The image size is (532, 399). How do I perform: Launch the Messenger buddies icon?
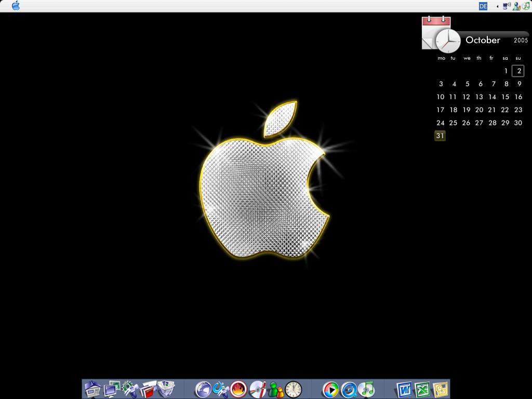276,389
